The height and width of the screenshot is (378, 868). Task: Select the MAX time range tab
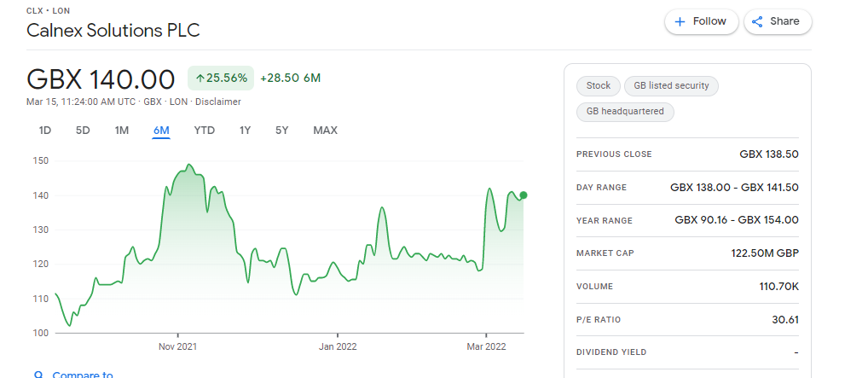click(x=325, y=131)
